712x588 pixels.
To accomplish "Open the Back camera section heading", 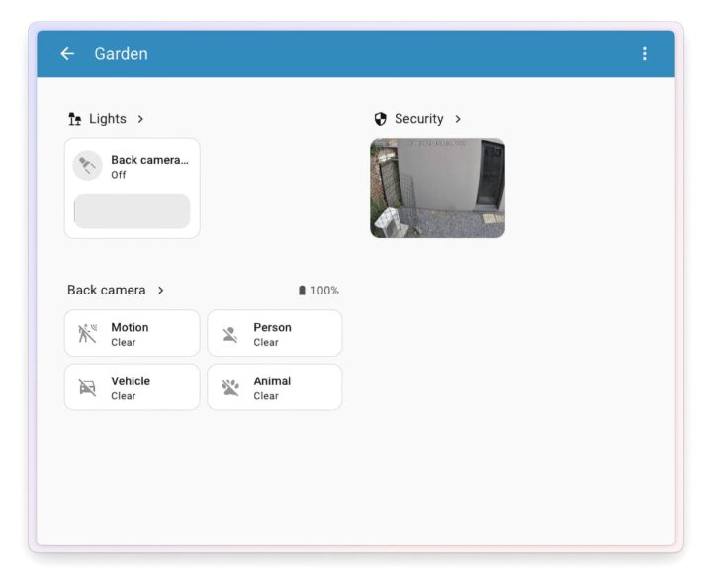I will [106, 291].
